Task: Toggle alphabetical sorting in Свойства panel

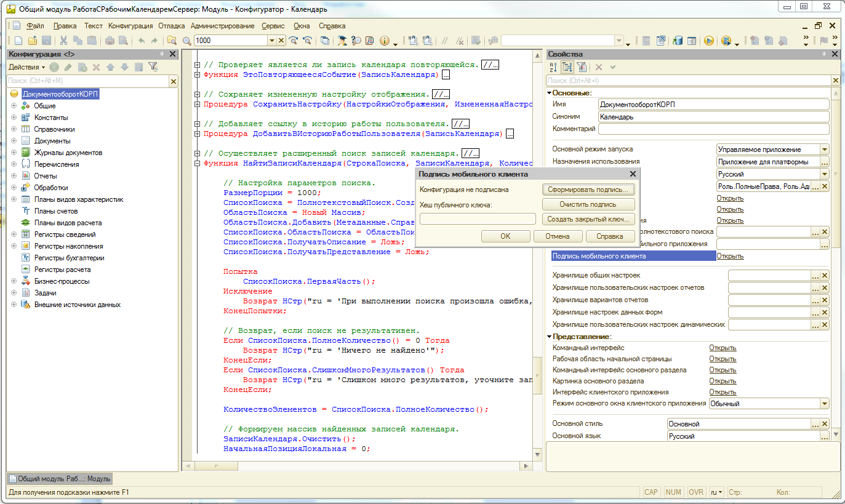Action: pos(553,67)
